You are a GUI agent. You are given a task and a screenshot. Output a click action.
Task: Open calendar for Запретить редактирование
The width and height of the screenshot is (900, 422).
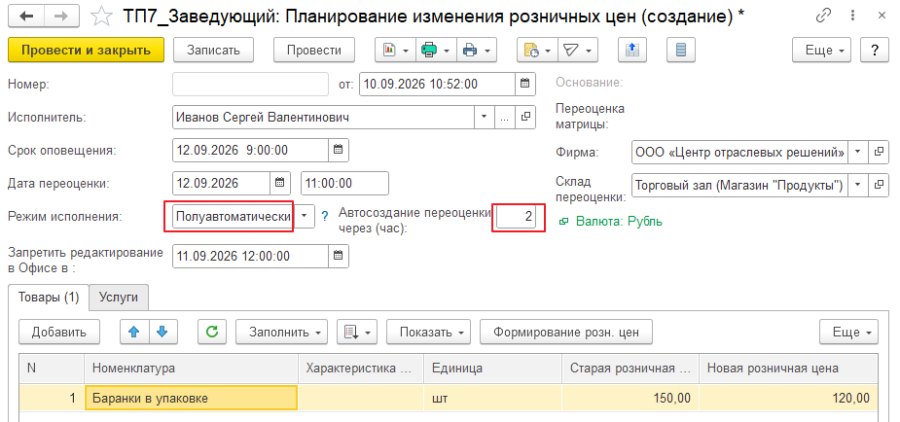coord(339,256)
